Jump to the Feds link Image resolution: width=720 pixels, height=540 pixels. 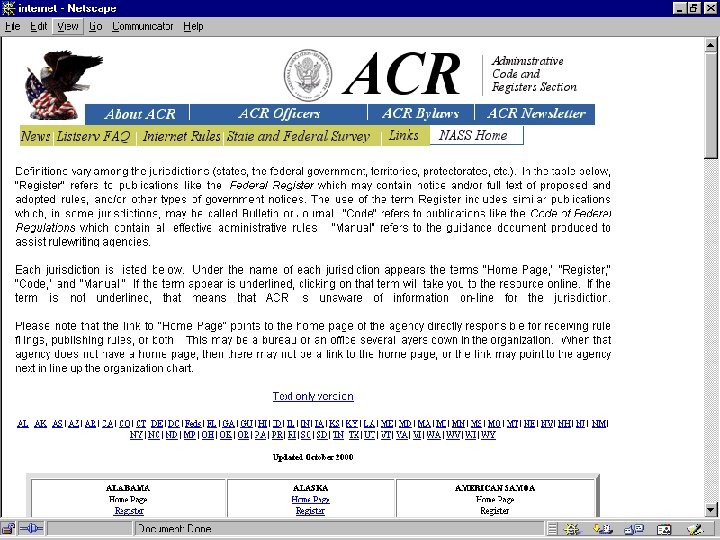[x=193, y=423]
